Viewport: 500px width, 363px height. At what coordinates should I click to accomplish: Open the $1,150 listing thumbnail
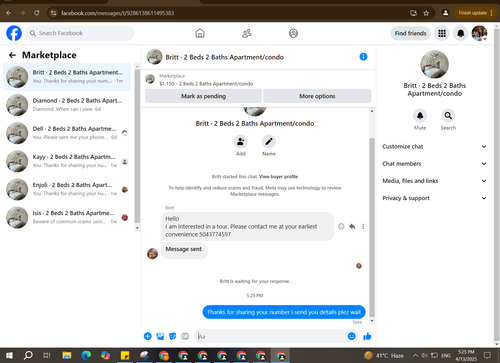click(x=150, y=79)
